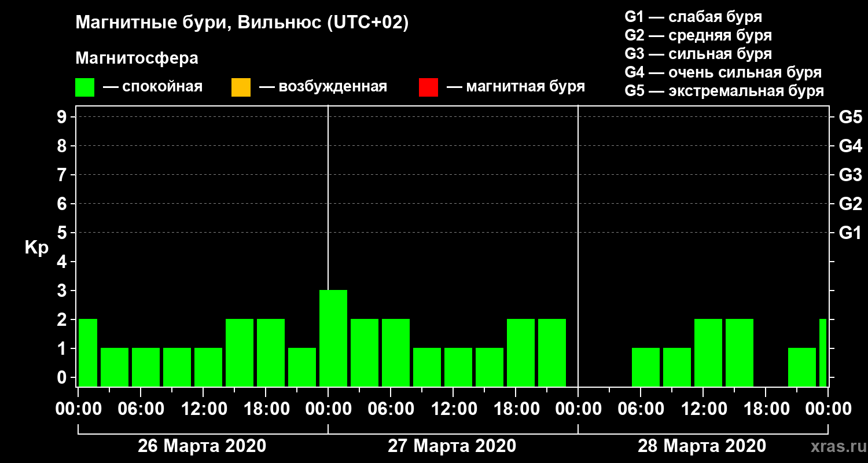Image resolution: width=868 pixels, height=463 pixels.
Task: Click the '— спокойная' legend label
Action: click(153, 87)
